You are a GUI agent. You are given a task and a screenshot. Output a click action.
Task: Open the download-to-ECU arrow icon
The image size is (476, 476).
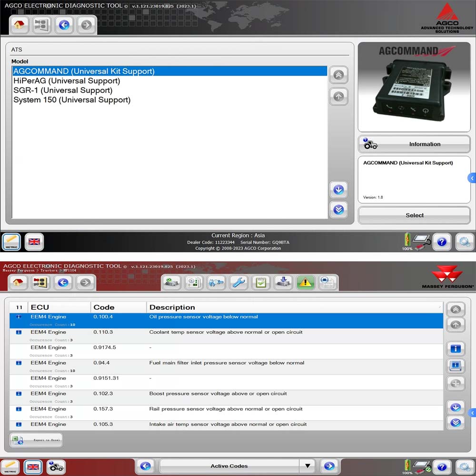283,282
